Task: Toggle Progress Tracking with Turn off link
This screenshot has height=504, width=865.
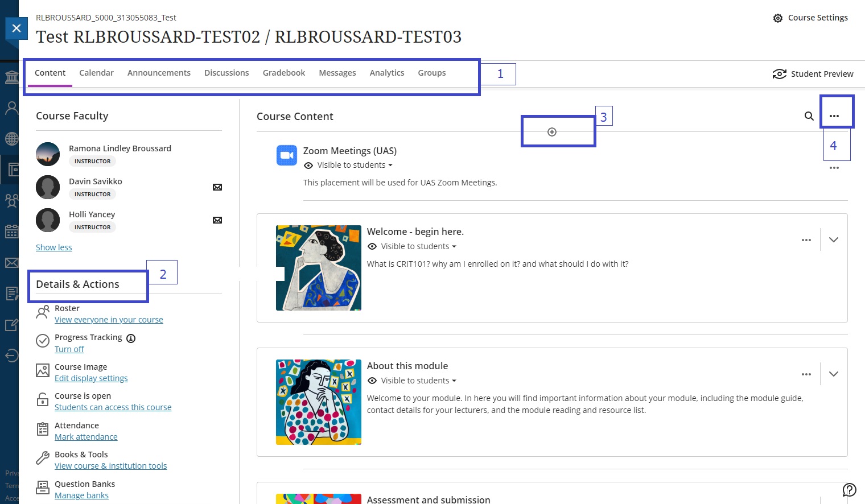Action: (69, 349)
